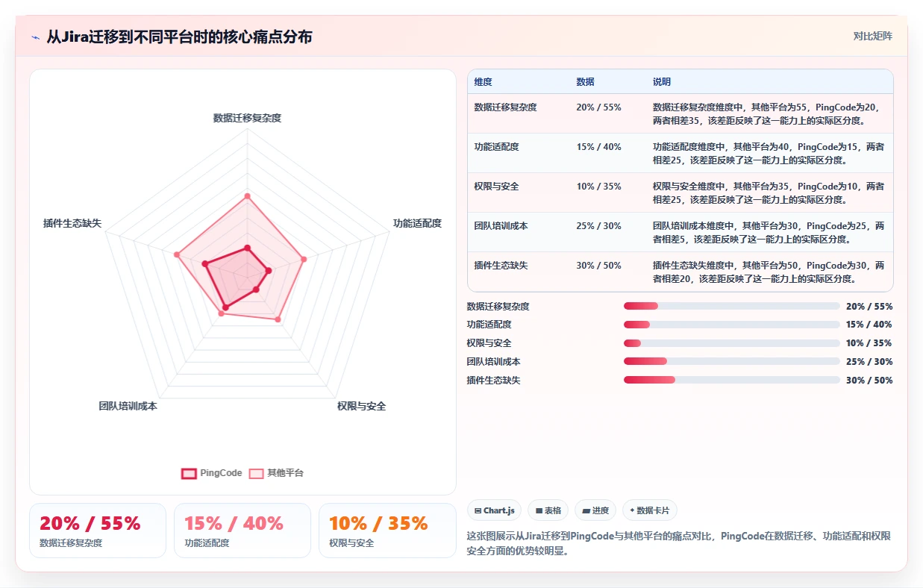Click the PingCode data point on 数据迁移复杂度 axis
The image size is (923, 588).
pos(247,247)
